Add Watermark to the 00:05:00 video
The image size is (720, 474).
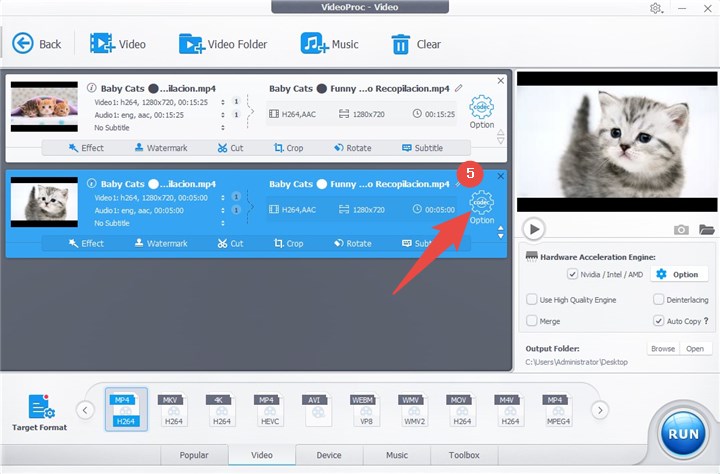pos(161,243)
